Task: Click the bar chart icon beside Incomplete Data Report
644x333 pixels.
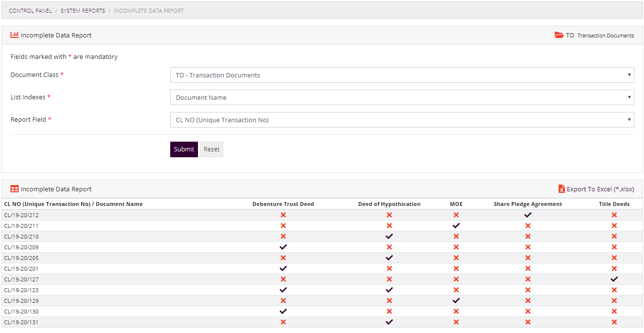Action: click(15, 35)
